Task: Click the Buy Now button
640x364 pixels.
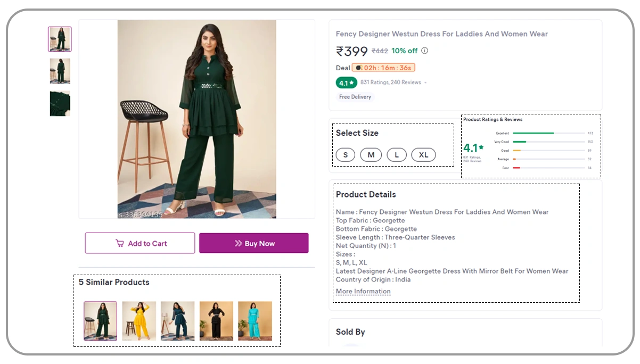Action: point(254,243)
